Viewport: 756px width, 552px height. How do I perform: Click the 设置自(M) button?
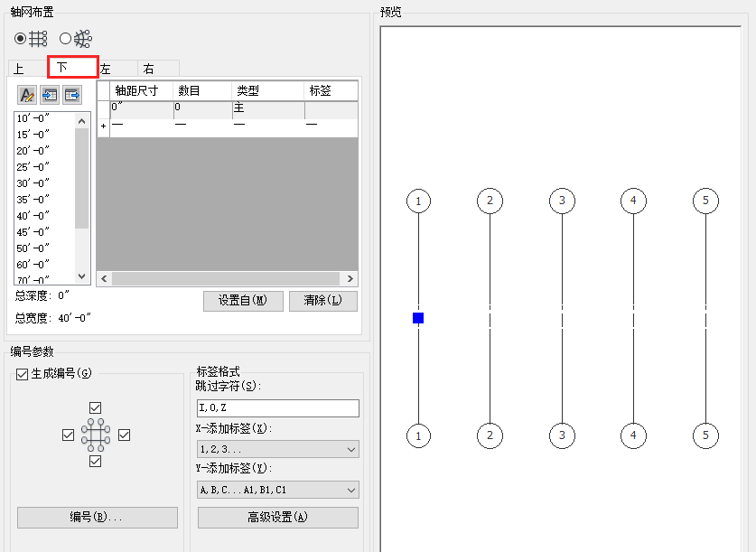(243, 301)
